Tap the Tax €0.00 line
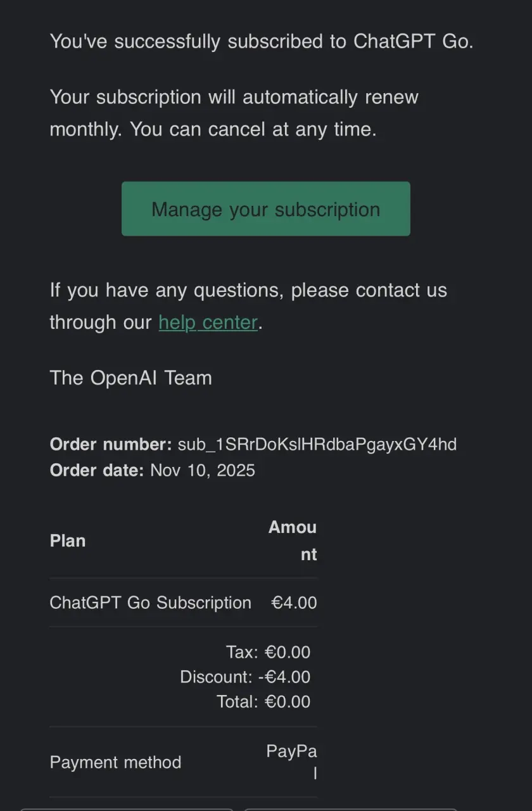 pos(269,652)
